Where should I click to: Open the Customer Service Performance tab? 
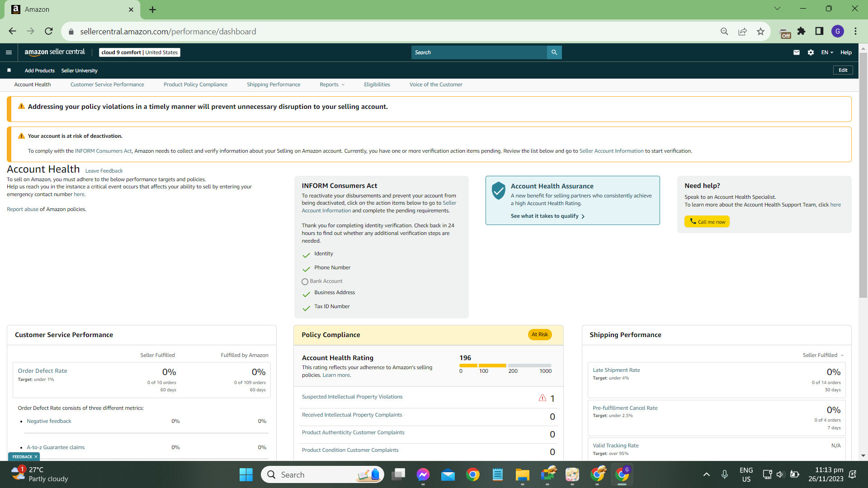[x=107, y=84]
